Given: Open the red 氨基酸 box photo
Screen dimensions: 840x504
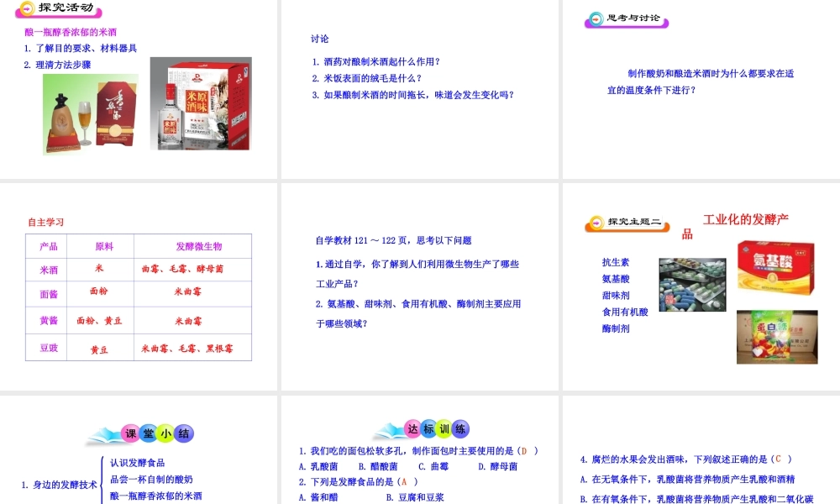Looking at the screenshot, I should 776,267.
